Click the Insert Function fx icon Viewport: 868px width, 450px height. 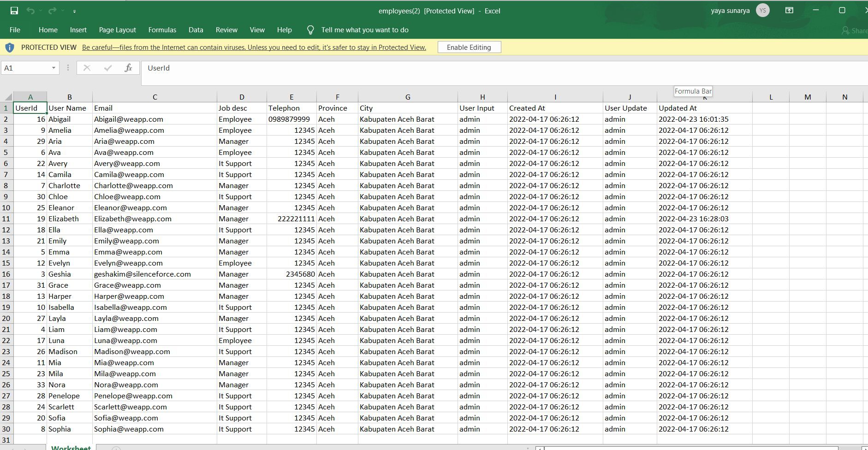[128, 68]
